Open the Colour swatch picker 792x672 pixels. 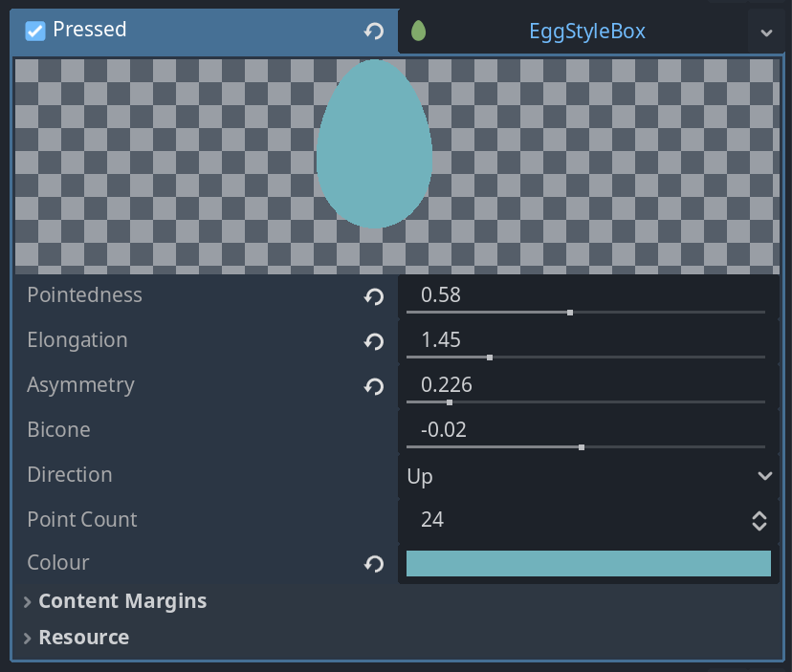[x=588, y=564]
